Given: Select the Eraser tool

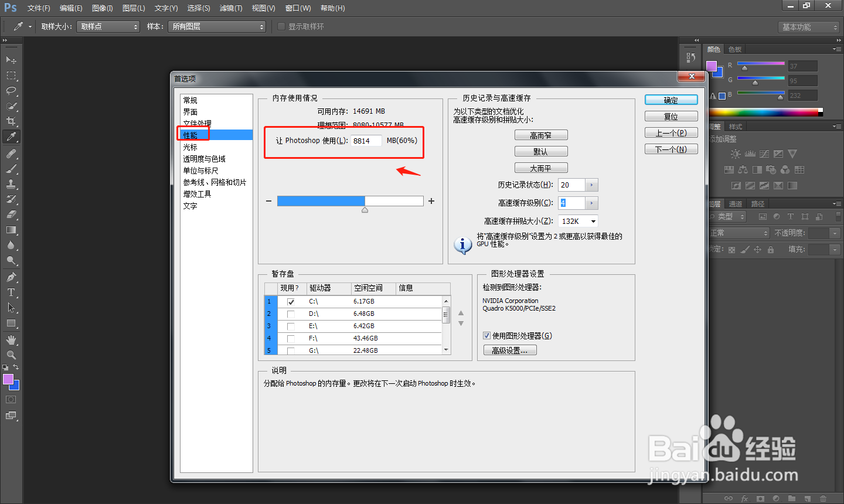Looking at the screenshot, I should click(11, 214).
